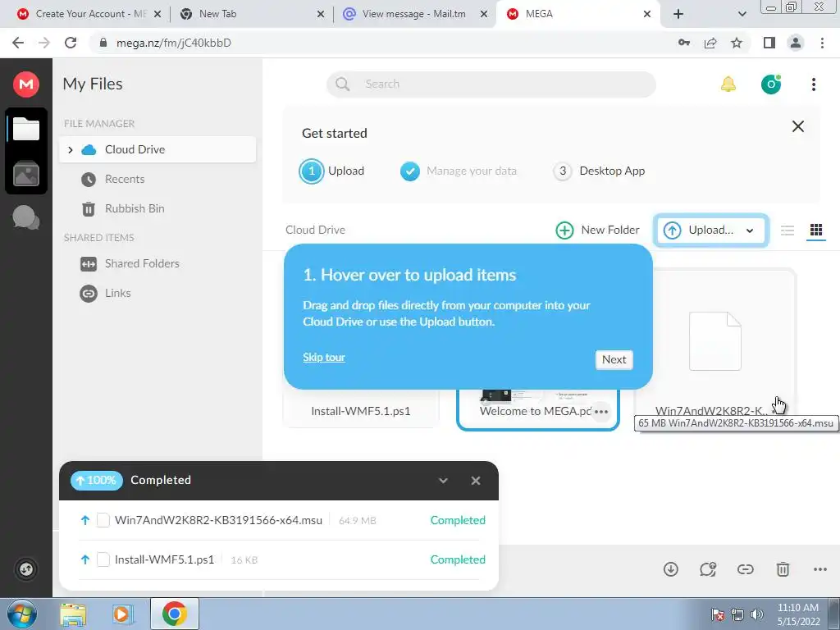Viewport: 840px width, 630px height.
Task: Select Upload step 1 in Get started
Action: coord(332,171)
